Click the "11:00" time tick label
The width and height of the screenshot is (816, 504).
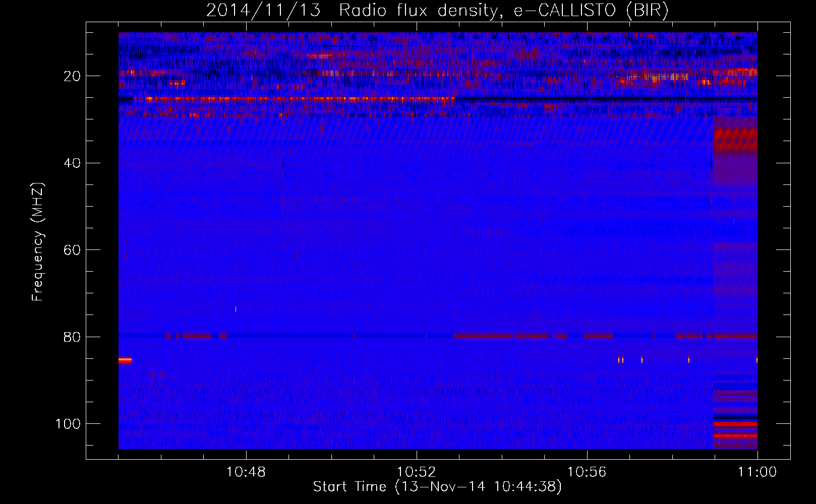coord(757,472)
